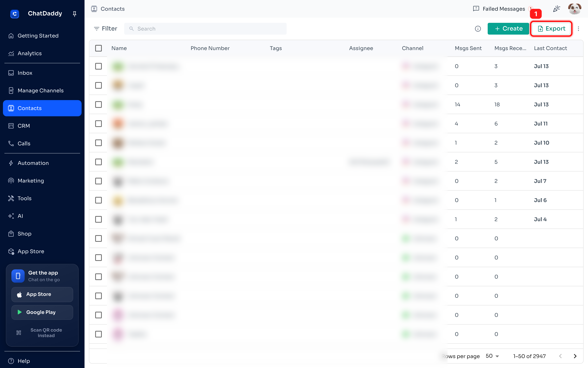Viewport: 588px width, 368px height.
Task: Click the Create contact button
Action: [x=508, y=29]
